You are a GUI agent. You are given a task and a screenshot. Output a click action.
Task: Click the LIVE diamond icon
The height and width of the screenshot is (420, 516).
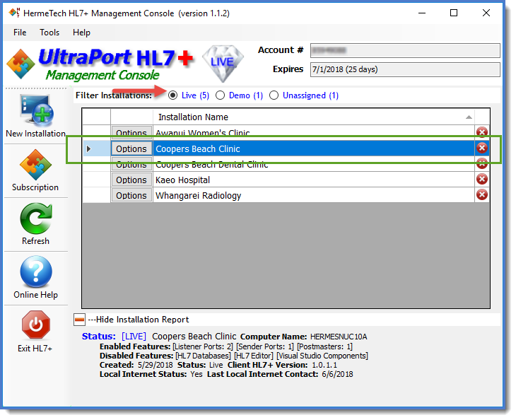coord(223,63)
